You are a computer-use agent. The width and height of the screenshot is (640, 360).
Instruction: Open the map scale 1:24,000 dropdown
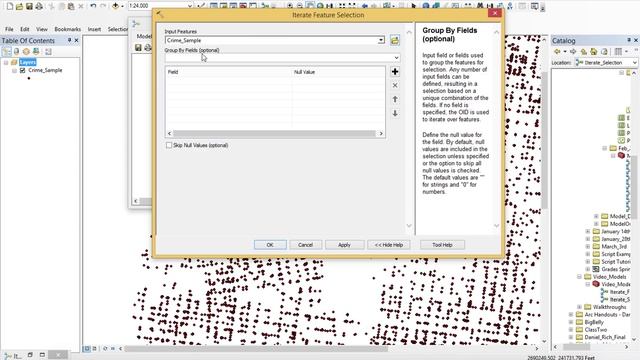pyautogui.click(x=190, y=6)
